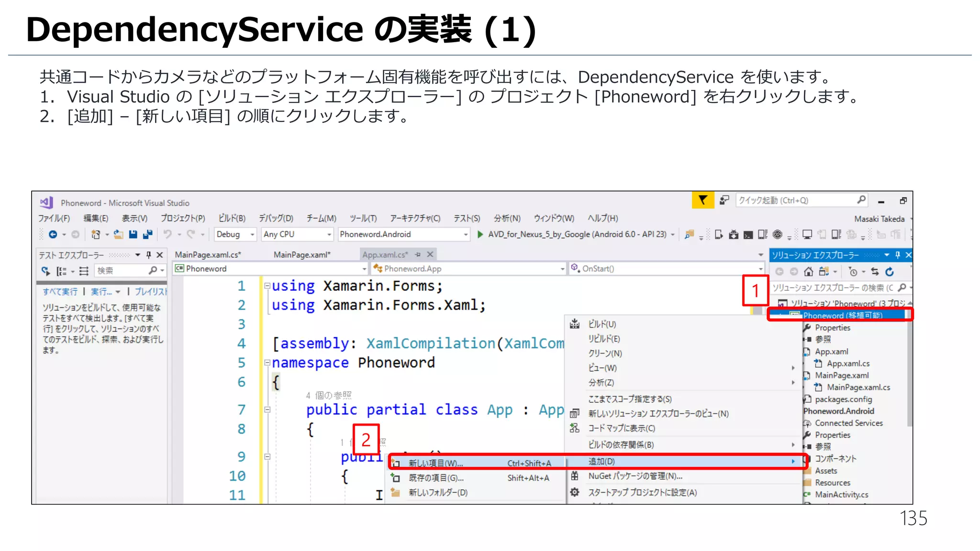Collapse the class App outline box

[267, 409]
